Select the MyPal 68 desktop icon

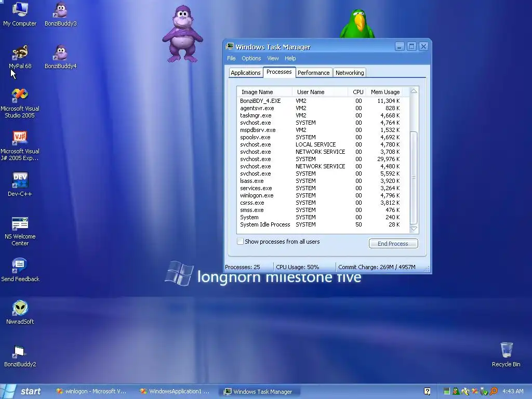coord(20,57)
